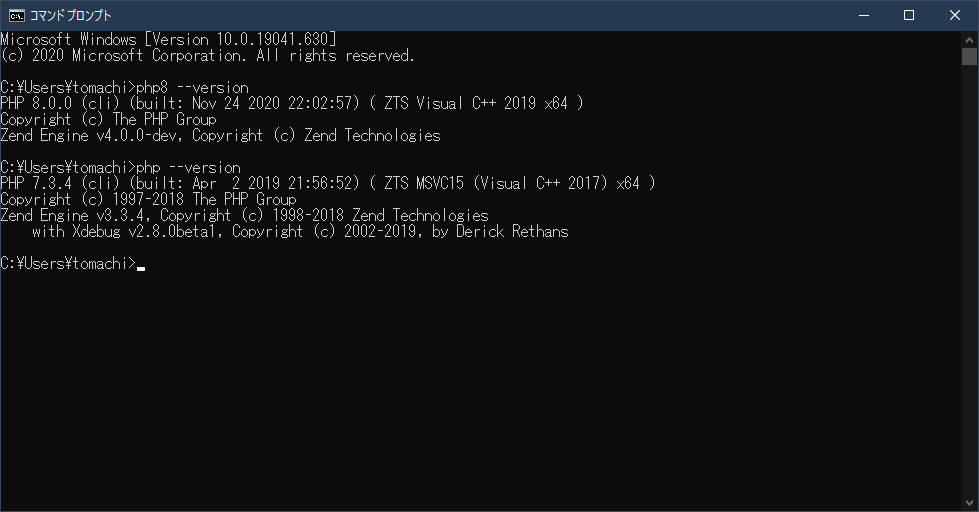
Task: Click the scrollbar track below the thumb
Action: (969, 300)
